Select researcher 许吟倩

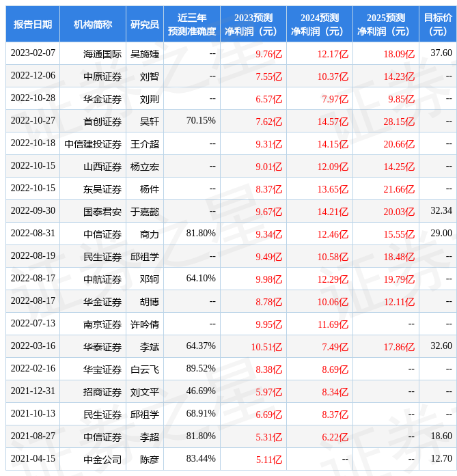[145, 324]
